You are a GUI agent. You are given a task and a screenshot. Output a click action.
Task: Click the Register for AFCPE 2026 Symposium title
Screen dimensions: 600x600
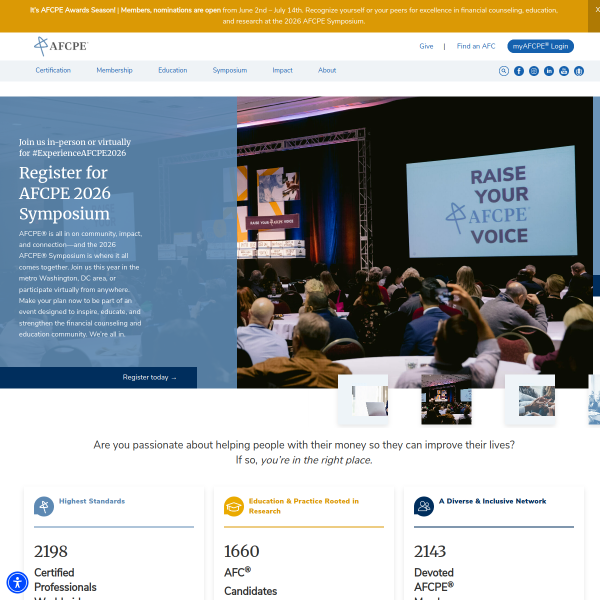click(65, 193)
